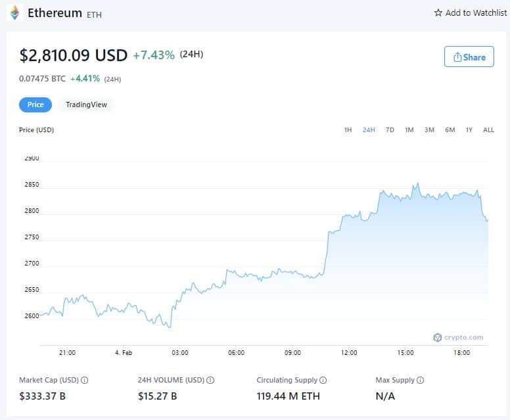Click the chart peak near 15:00
The width and height of the screenshot is (510, 420).
tap(418, 183)
